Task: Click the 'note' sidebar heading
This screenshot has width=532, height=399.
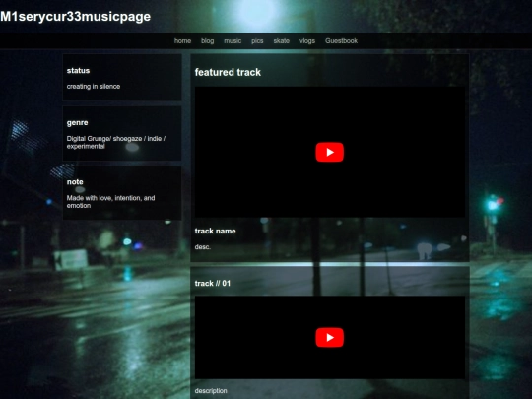Action: (75, 182)
